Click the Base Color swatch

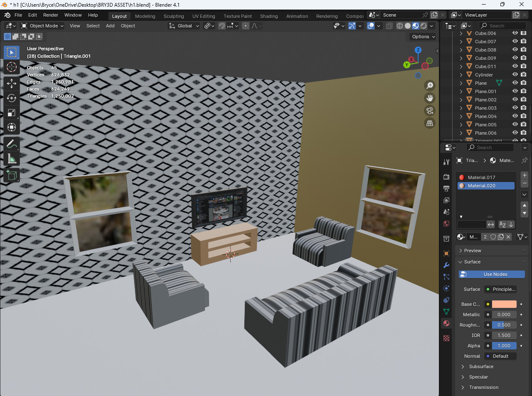(x=504, y=304)
